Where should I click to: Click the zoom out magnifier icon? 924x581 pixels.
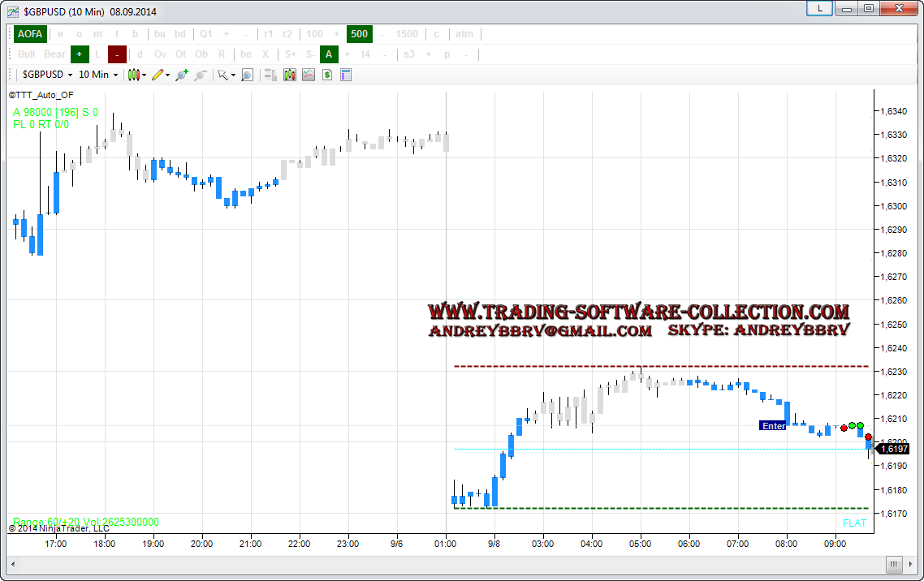pyautogui.click(x=200, y=75)
